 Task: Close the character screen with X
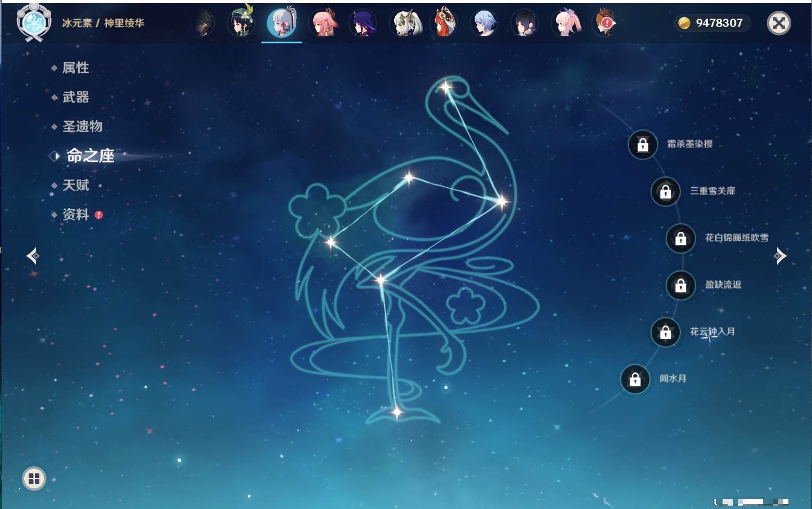[779, 23]
